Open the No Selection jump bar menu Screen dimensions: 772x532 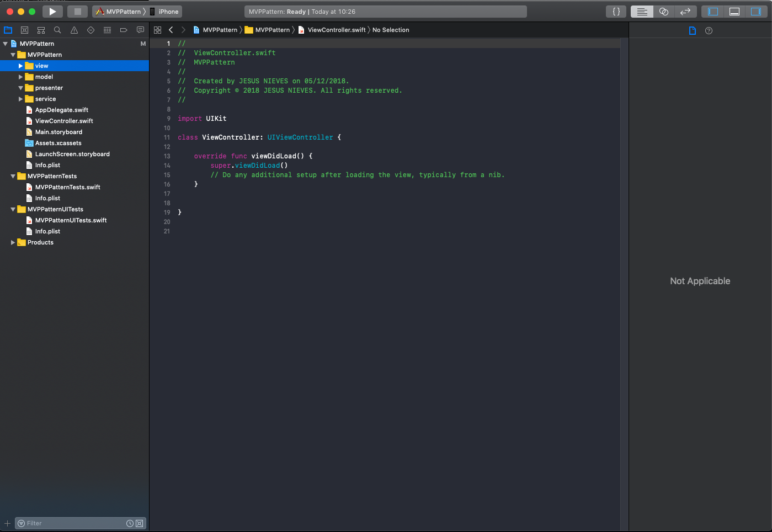[x=391, y=30]
